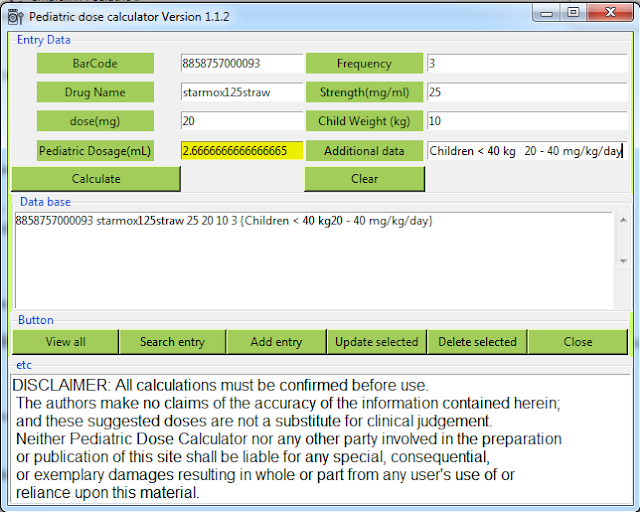Click the Search entry button
640x512 pixels.
click(172, 342)
